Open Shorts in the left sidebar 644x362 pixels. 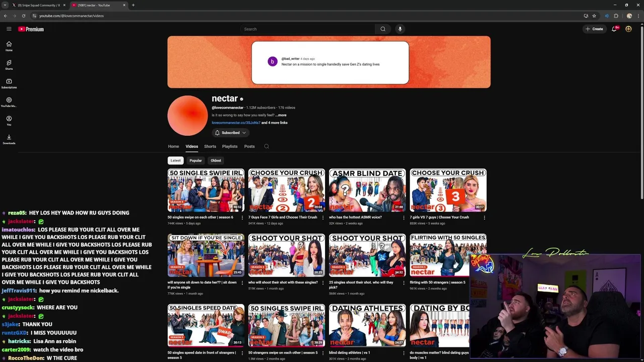(x=9, y=65)
